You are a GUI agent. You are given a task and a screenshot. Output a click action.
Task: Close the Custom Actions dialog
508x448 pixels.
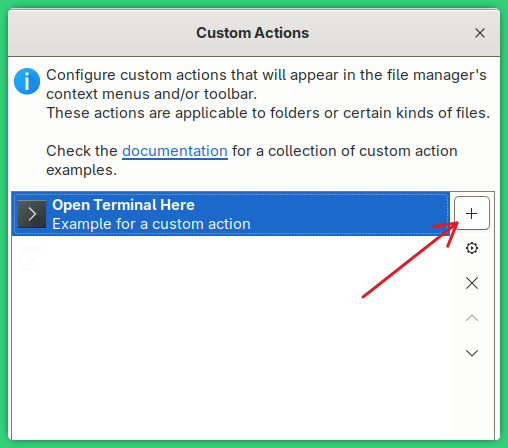480,33
